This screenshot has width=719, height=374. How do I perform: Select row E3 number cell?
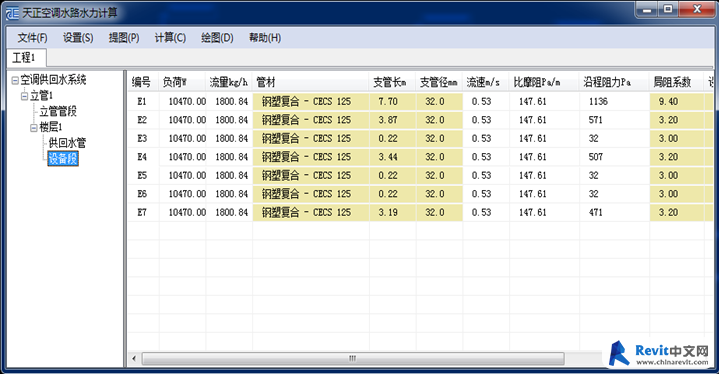pyautogui.click(x=143, y=138)
